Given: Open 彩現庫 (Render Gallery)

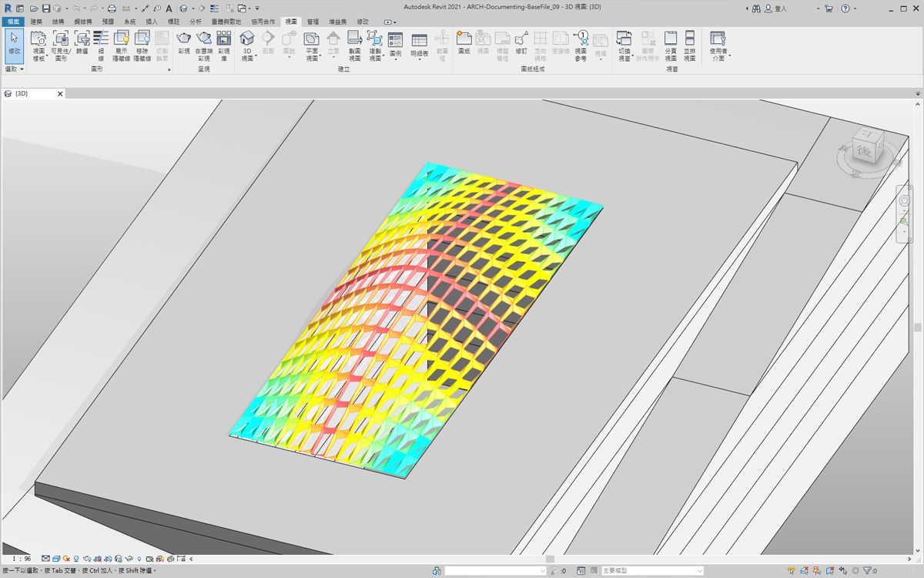Looking at the screenshot, I should (x=223, y=46).
